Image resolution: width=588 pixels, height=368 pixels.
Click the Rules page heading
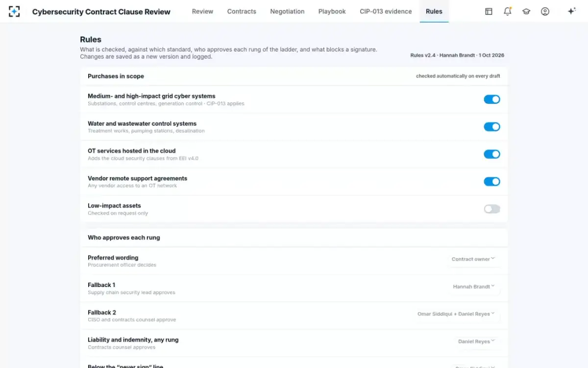click(91, 40)
